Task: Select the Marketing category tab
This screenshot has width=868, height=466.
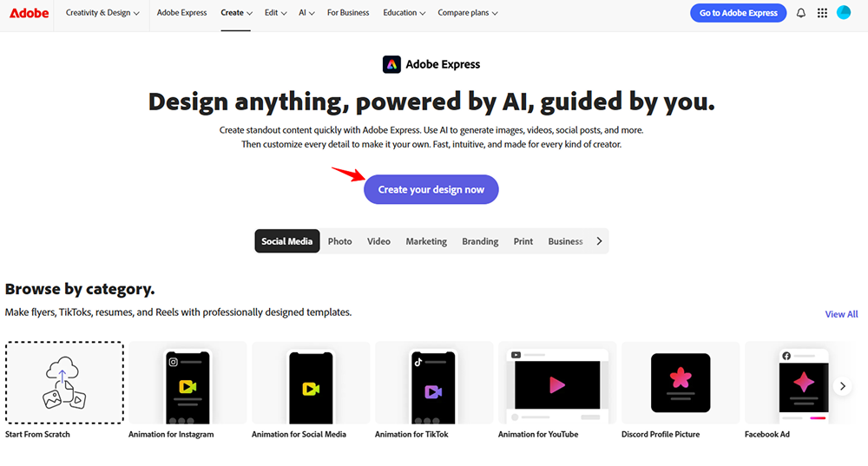Action: pos(426,241)
